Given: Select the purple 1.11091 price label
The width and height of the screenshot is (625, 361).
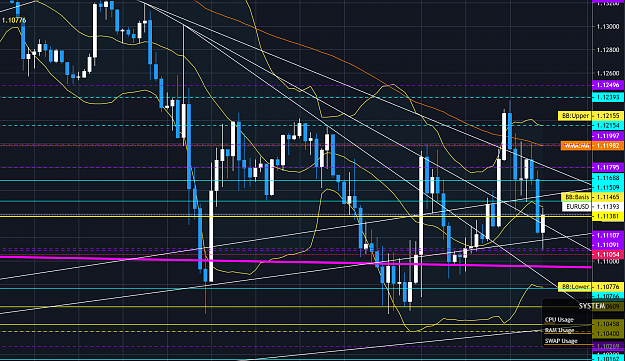Looking at the screenshot, I should pos(608,245).
